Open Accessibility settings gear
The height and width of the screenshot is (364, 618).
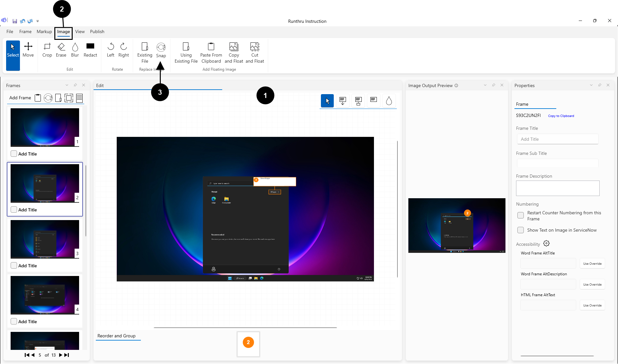tap(546, 244)
